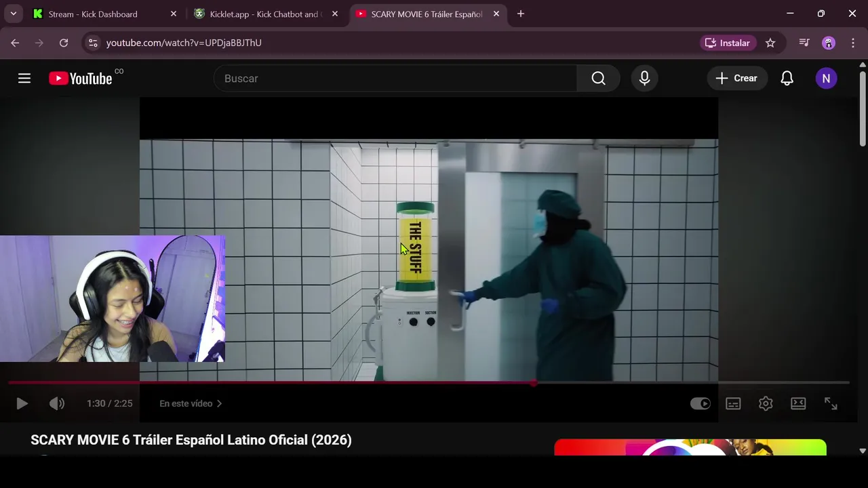Image resolution: width=868 pixels, height=488 pixels.
Task: Switch to theater mode
Action: pos(798,403)
